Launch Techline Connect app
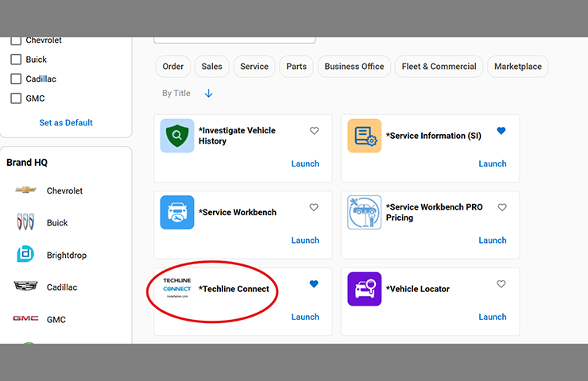Image resolution: width=588 pixels, height=381 pixels. click(305, 317)
